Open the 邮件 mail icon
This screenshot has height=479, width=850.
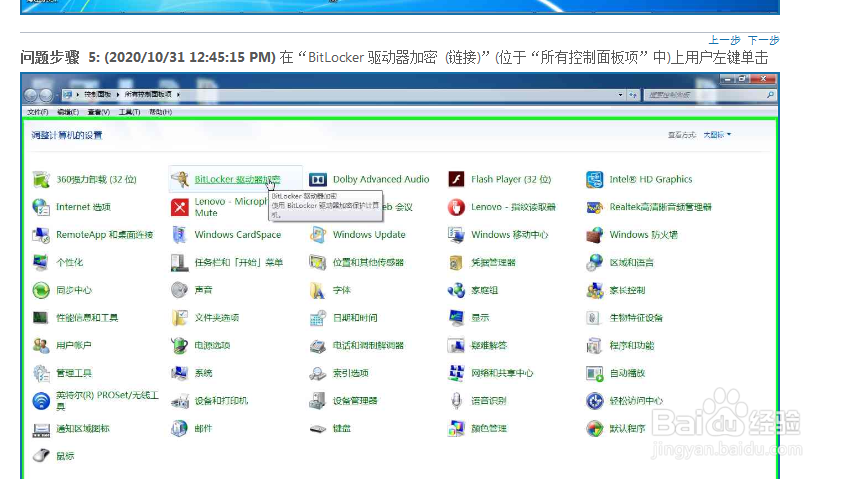click(180, 428)
